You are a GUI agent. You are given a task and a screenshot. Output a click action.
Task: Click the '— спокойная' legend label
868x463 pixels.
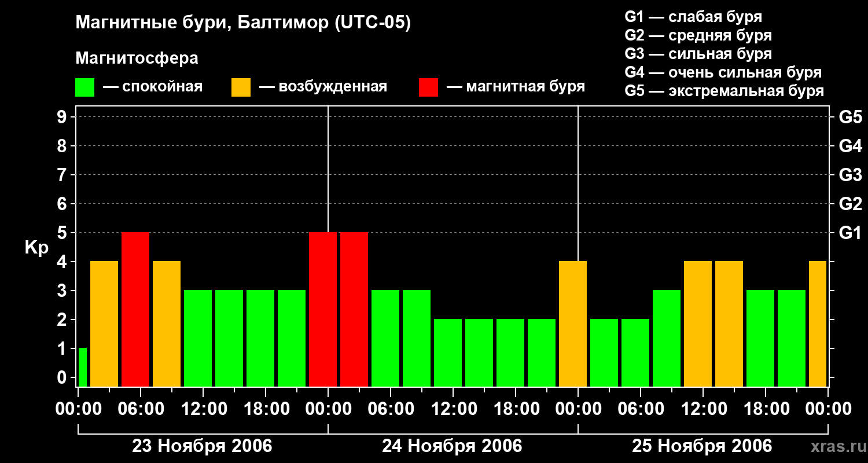[153, 87]
